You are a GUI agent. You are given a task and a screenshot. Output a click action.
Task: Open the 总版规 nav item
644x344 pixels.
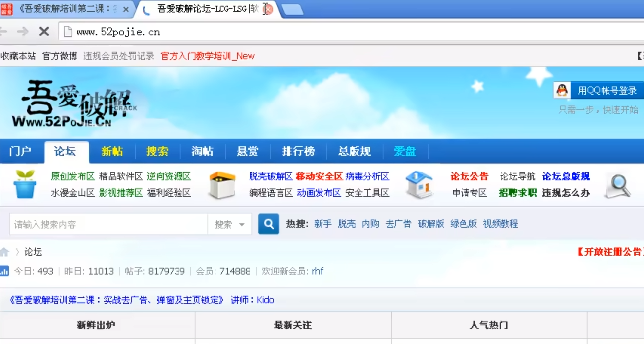pos(355,151)
